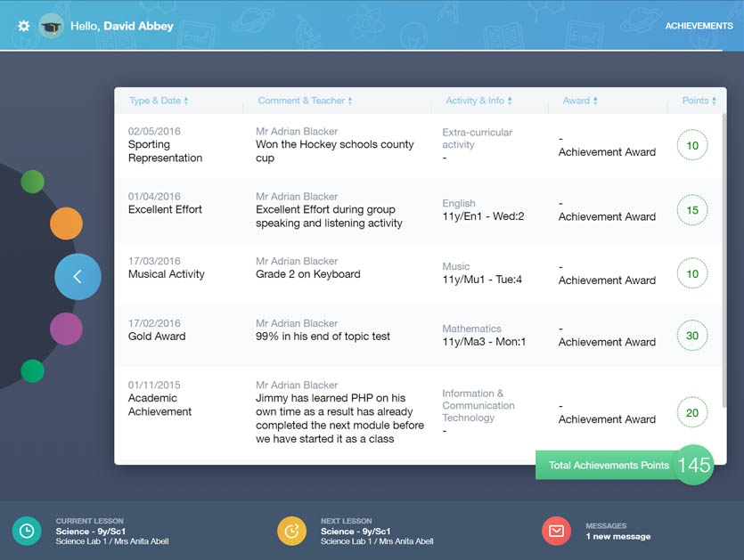Click 'Won the Hockey schools county cup' comment
Image resolution: width=744 pixels, height=560 pixels.
pyautogui.click(x=335, y=151)
